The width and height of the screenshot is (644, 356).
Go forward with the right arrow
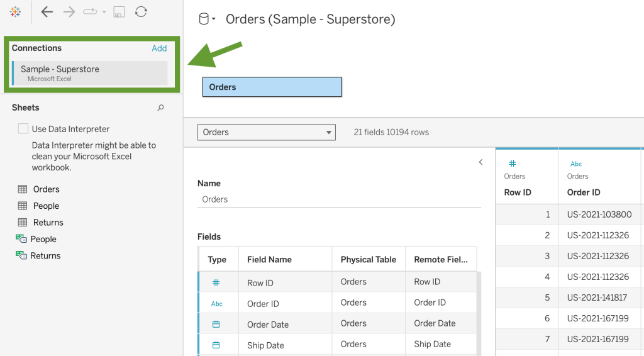click(69, 12)
